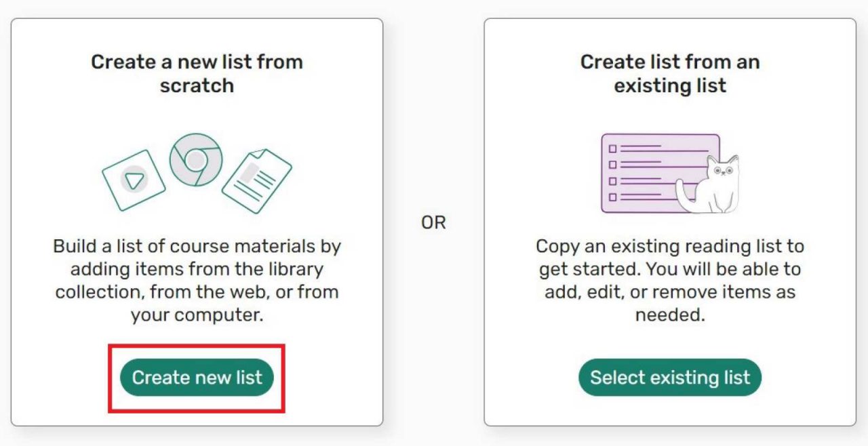This screenshot has width=868, height=446.
Task: Click the 'Create a new list from scratch' heading
Action: [x=196, y=73]
